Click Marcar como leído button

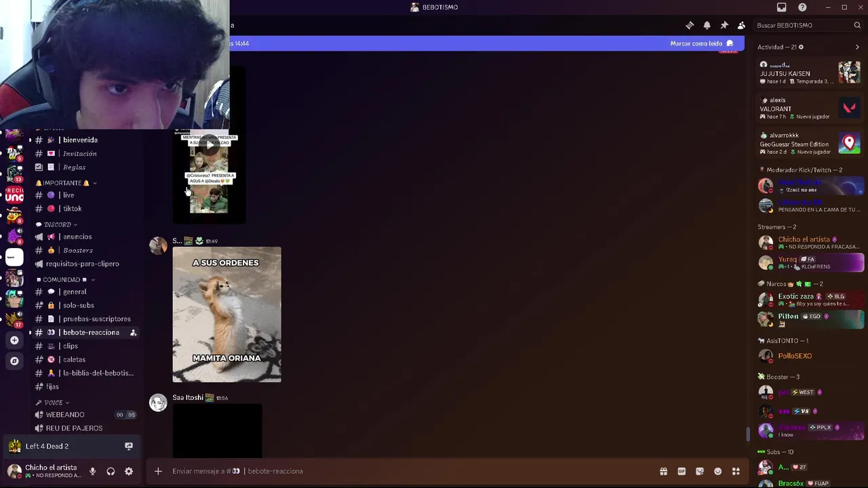tap(702, 43)
